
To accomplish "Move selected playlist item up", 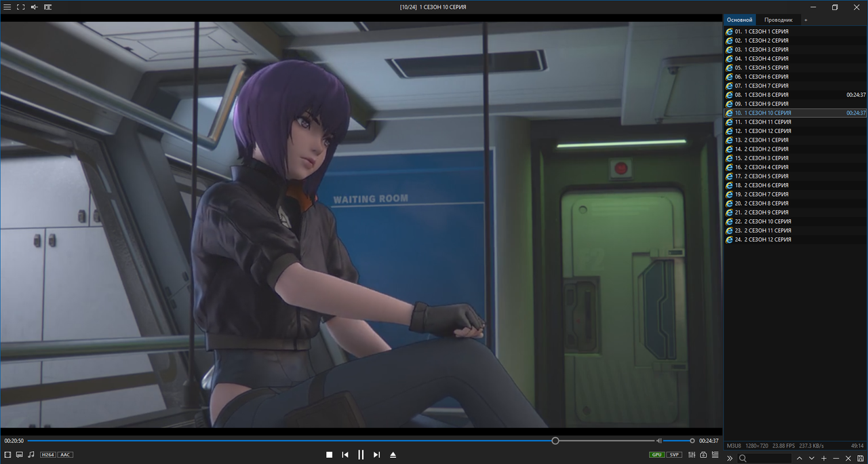I will (x=800, y=459).
